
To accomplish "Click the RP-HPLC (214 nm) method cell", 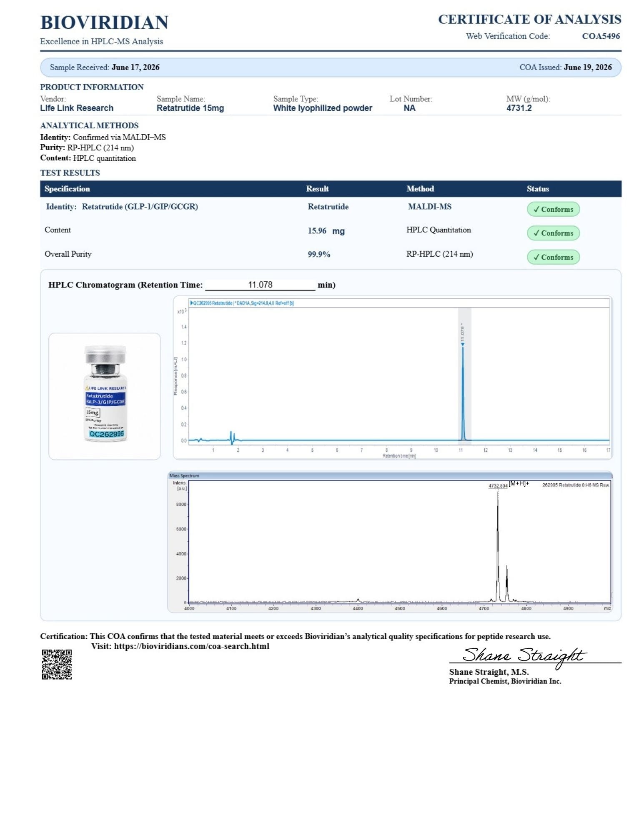I will (x=439, y=254).
